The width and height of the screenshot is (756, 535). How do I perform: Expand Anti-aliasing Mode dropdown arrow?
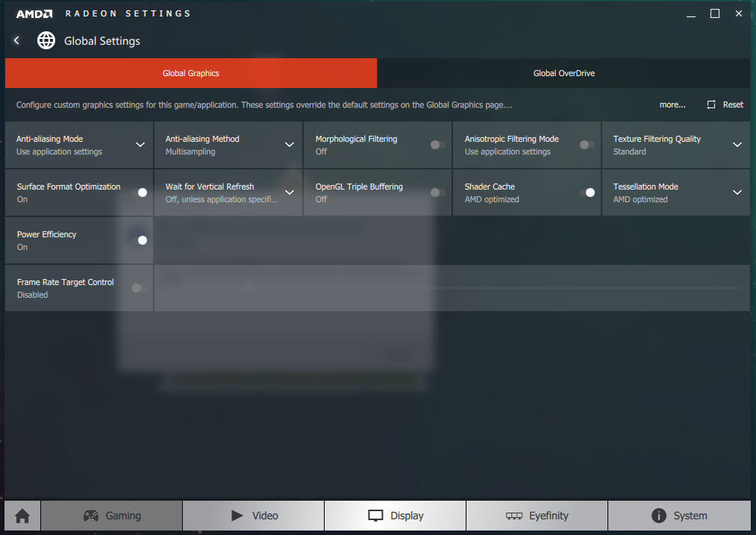click(x=140, y=145)
